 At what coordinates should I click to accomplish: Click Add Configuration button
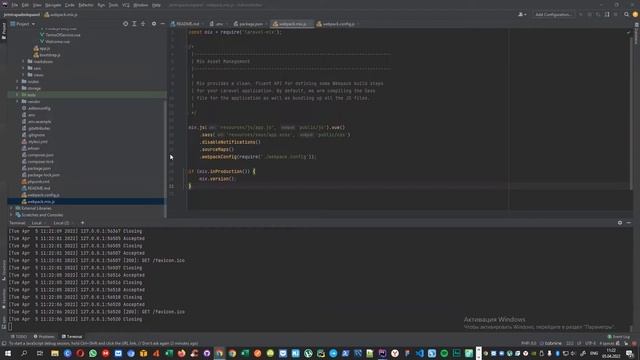click(553, 14)
